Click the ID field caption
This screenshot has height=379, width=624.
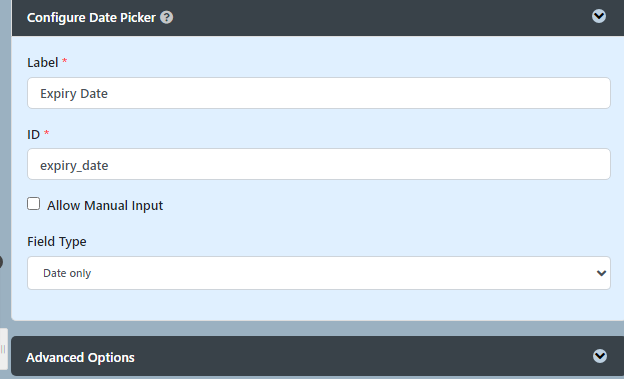pyautogui.click(x=33, y=134)
